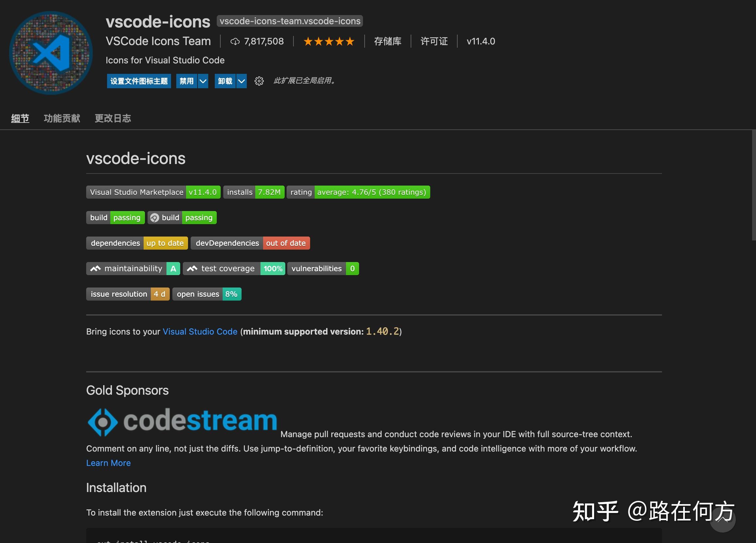The width and height of the screenshot is (756, 543).
Task: Click the open issues 8% badge
Action: point(207,294)
